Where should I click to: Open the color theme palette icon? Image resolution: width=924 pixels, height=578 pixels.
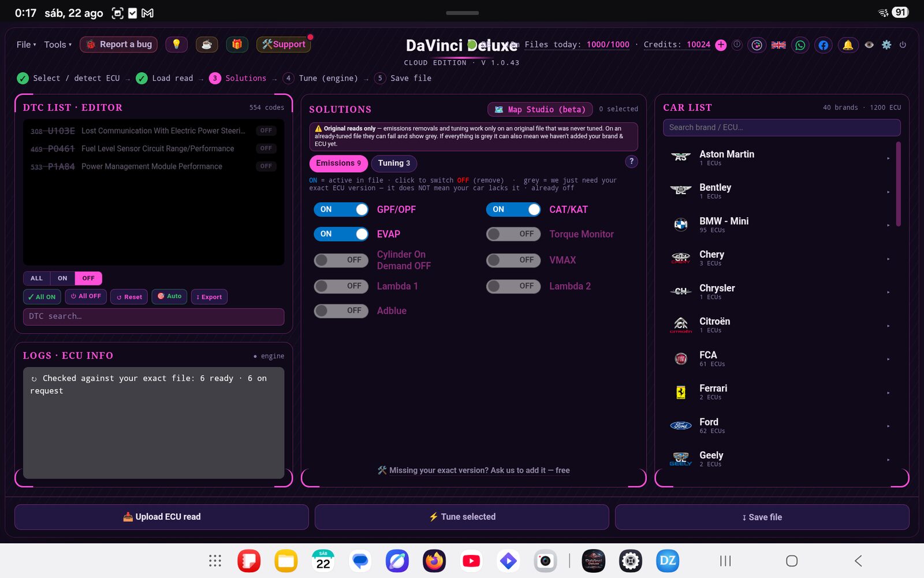coord(757,45)
